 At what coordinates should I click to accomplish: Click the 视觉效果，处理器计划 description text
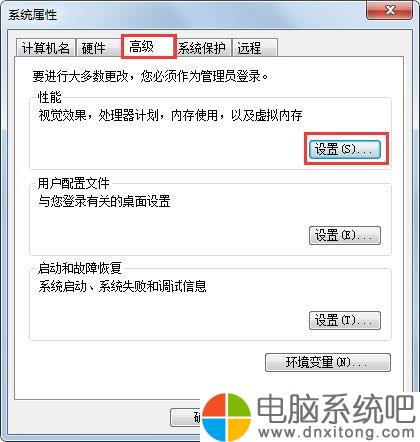(x=170, y=115)
